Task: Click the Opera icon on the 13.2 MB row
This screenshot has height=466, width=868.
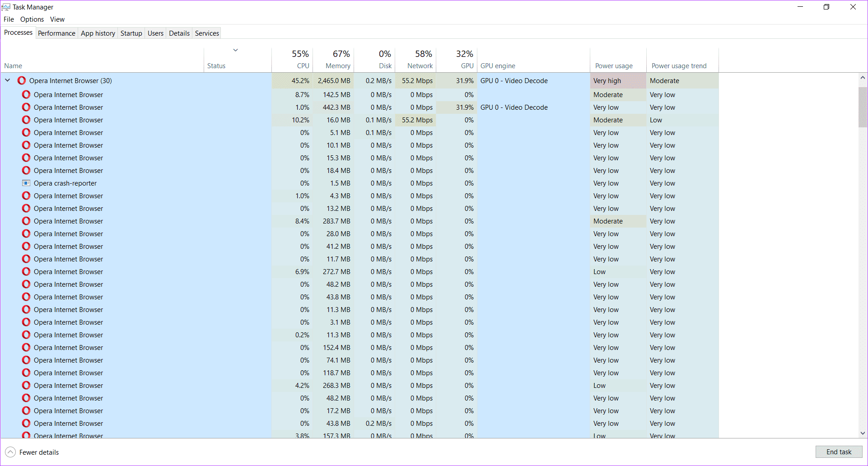Action: click(x=26, y=208)
